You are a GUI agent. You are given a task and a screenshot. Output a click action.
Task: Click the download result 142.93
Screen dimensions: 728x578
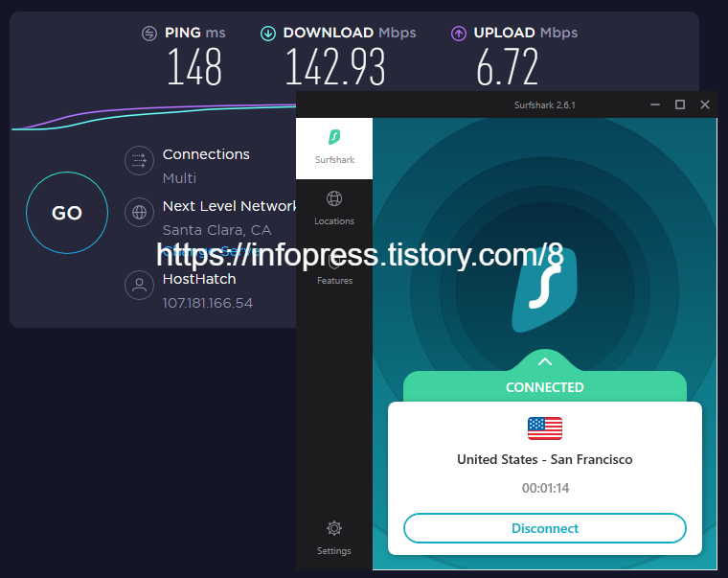coord(335,67)
